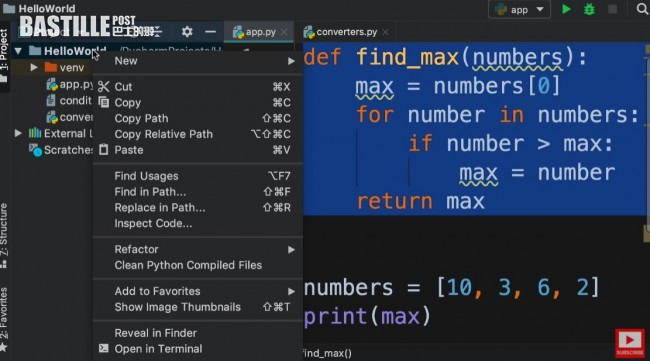Click 'return max' line in editor
This screenshot has height=361, width=650.
point(420,201)
